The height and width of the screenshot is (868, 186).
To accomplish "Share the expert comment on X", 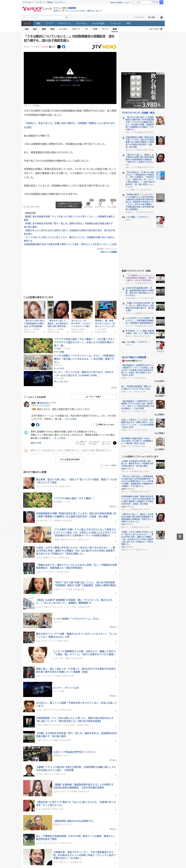I will pos(33,425).
